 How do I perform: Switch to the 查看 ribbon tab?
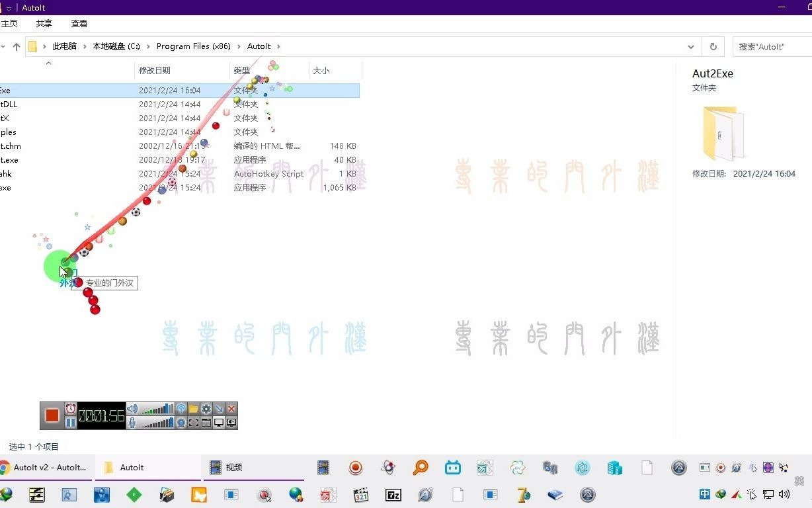click(79, 23)
